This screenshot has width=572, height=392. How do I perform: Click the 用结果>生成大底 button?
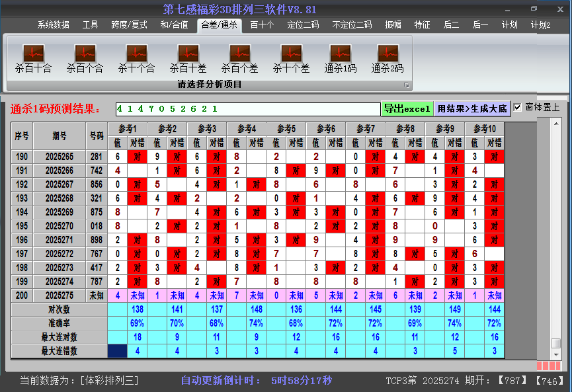472,108
